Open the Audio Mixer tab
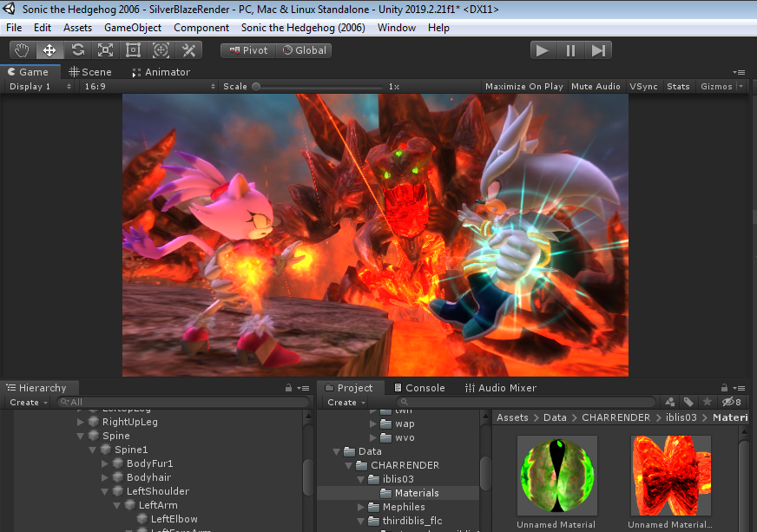 (501, 388)
